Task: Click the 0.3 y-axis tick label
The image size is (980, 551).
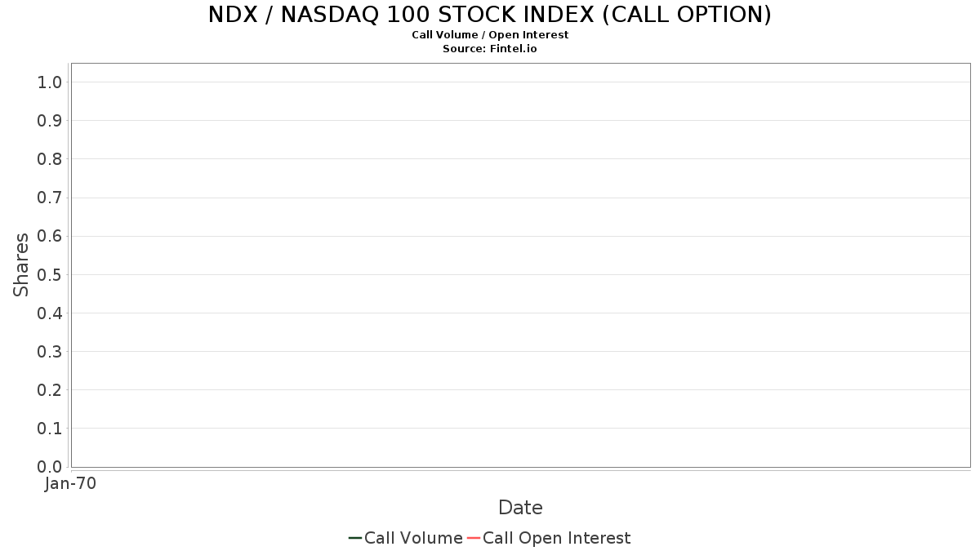Action: point(50,351)
